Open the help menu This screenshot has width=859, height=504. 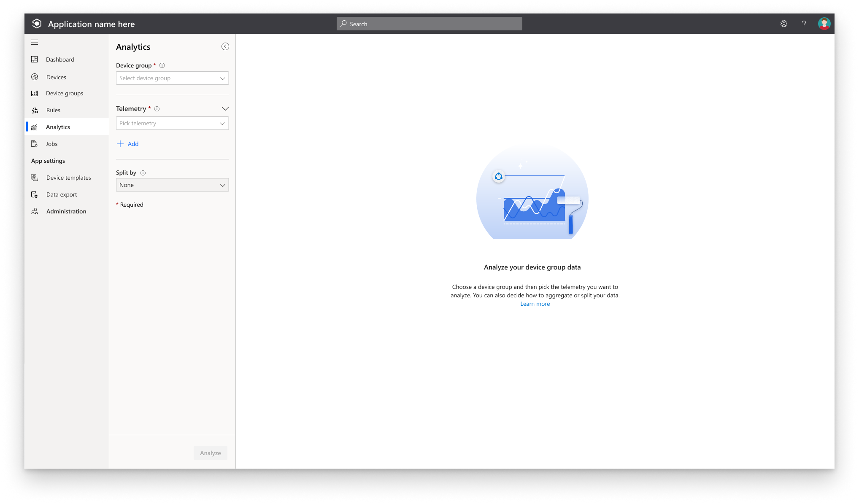coord(803,24)
